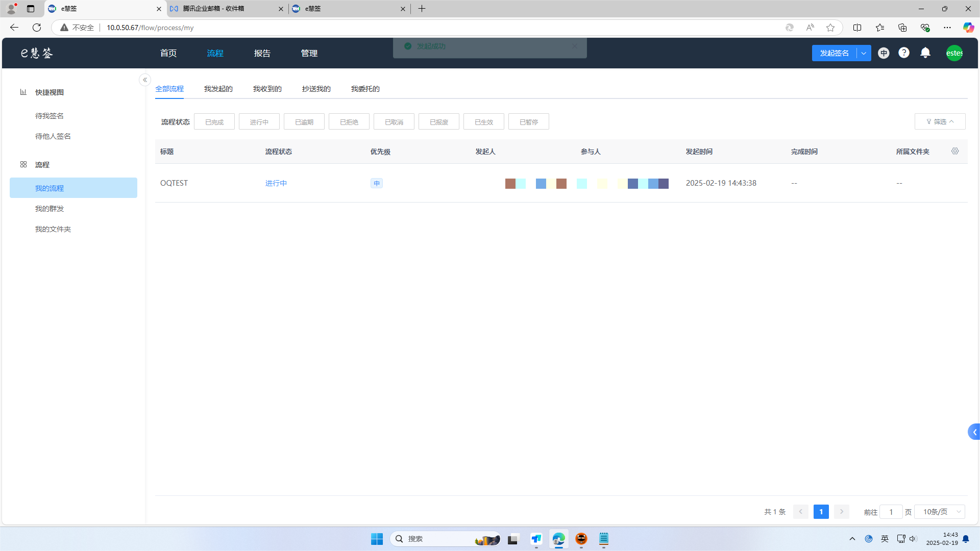Open the 10条/页 page size dropdown
This screenshot has width=980, height=551.
pos(939,512)
